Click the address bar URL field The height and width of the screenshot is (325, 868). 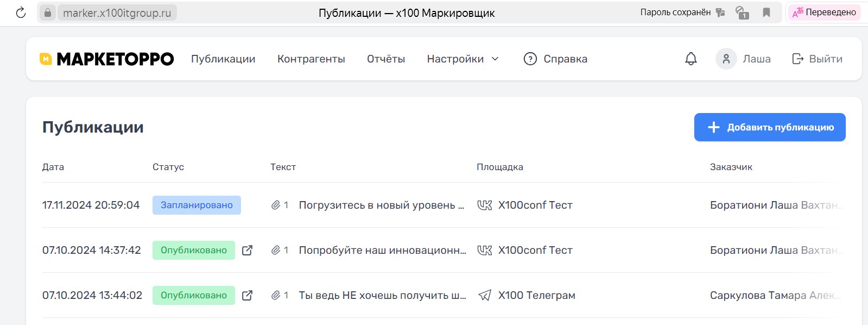pyautogui.click(x=117, y=13)
